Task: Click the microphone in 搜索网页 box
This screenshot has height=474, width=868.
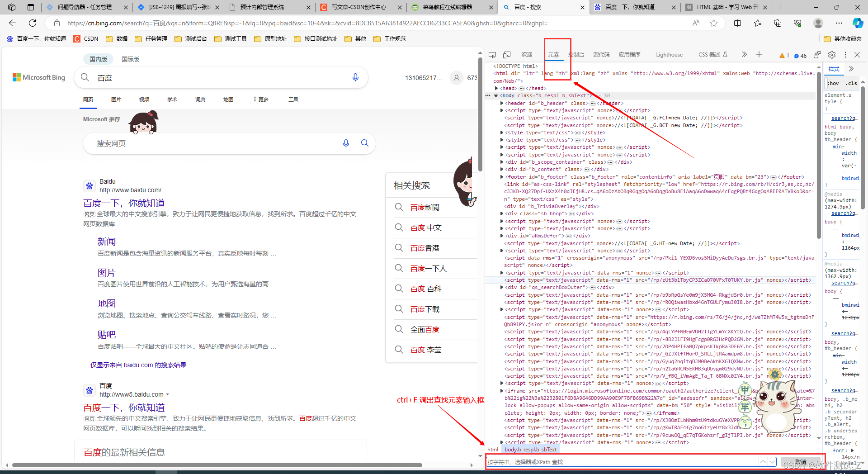Action: [x=346, y=143]
